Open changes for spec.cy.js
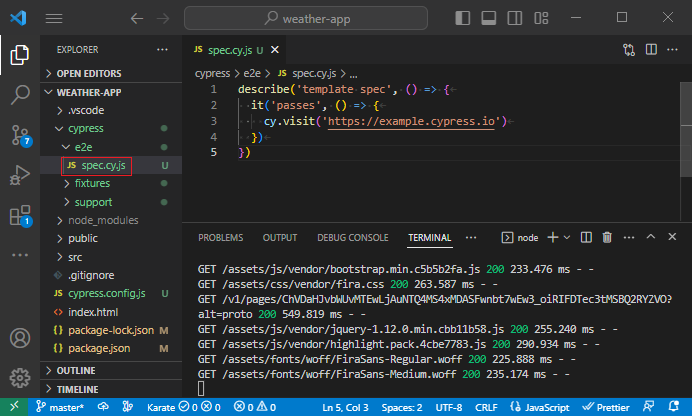692x416 pixels. pyautogui.click(x=629, y=49)
